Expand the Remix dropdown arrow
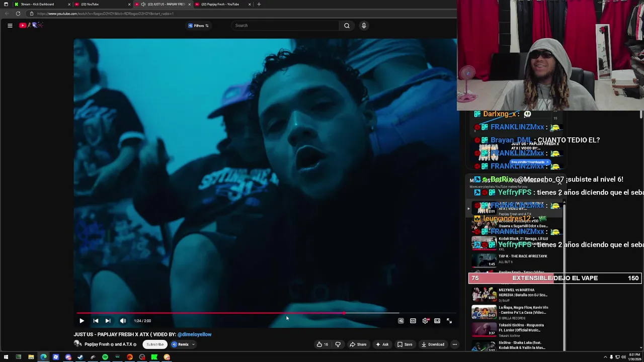 (193, 344)
